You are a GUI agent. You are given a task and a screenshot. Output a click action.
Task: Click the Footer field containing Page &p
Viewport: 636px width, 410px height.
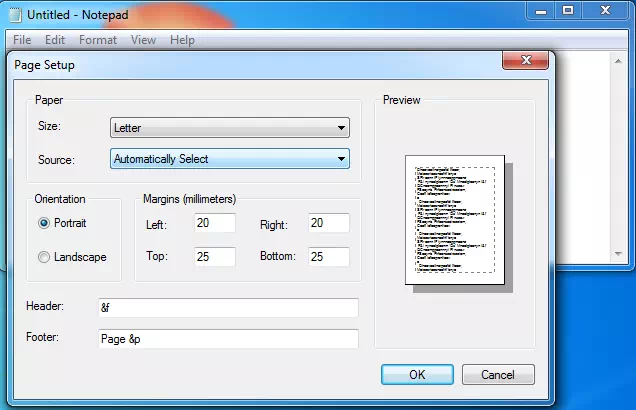[x=228, y=339]
